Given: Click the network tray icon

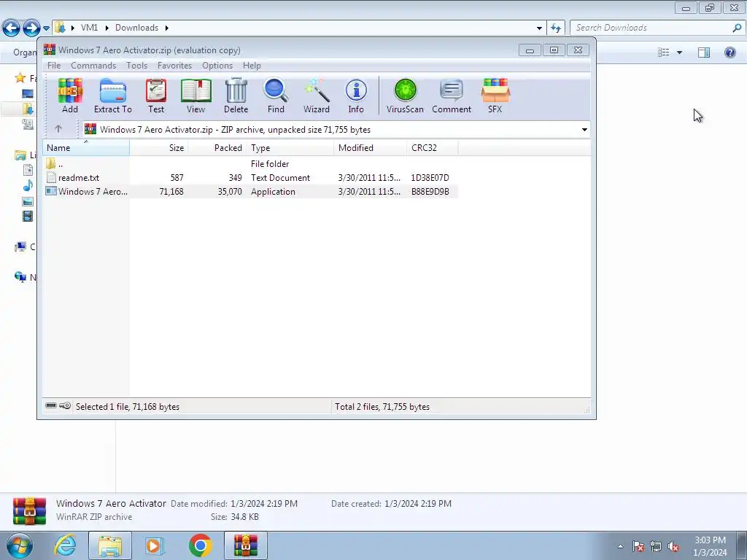Looking at the screenshot, I should [656, 547].
